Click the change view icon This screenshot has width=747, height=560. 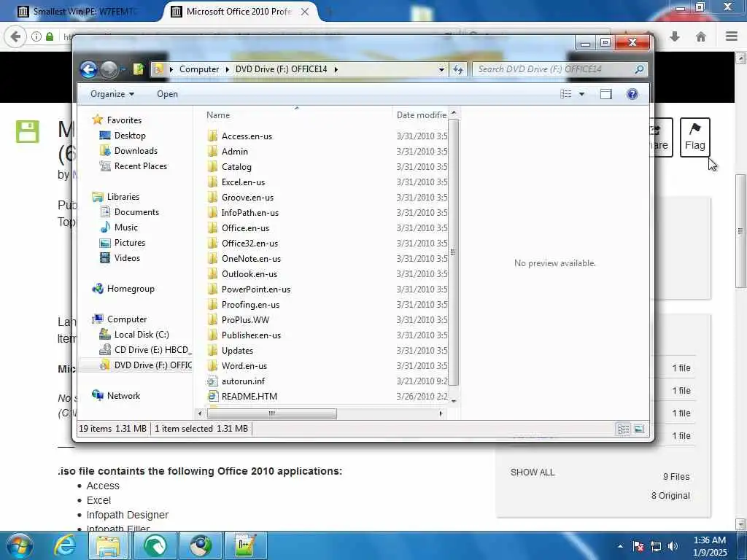[566, 94]
